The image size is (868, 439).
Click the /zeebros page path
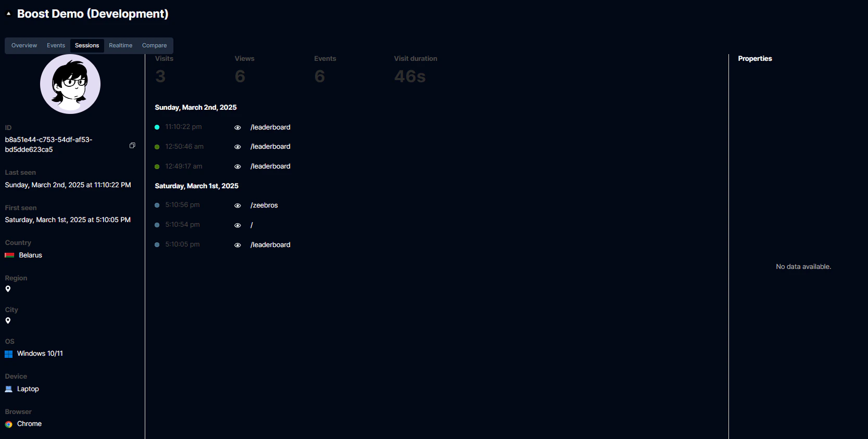[264, 205]
